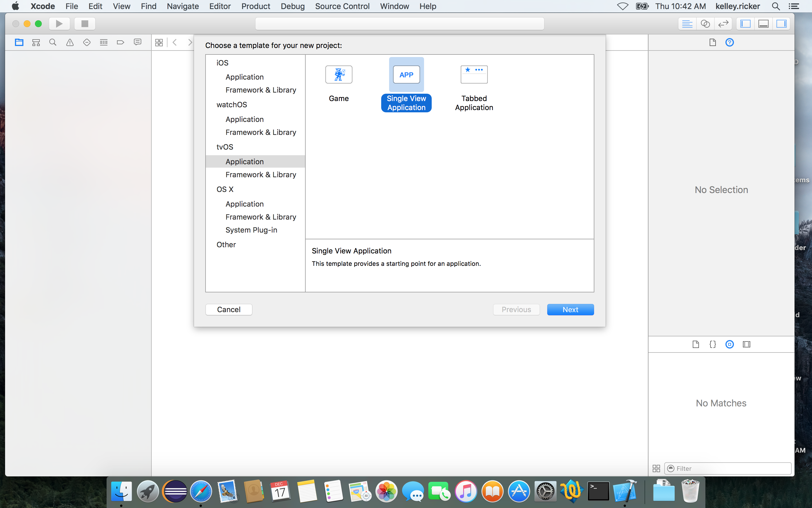The height and width of the screenshot is (508, 812).
Task: Go back with the jump bar left arrow
Action: tap(175, 42)
